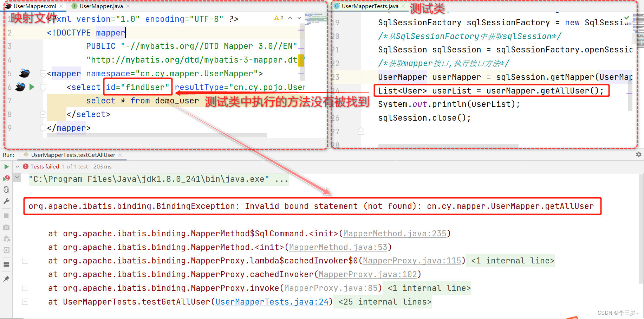This screenshot has width=644, height=319.
Task: Click System.out.println(userList) line
Action: (x=449, y=104)
